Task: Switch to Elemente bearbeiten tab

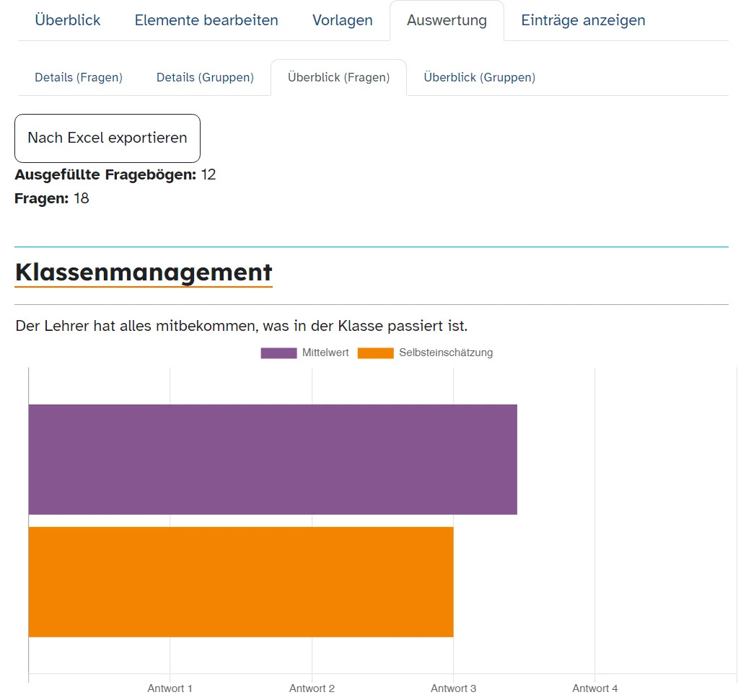Action: [206, 20]
